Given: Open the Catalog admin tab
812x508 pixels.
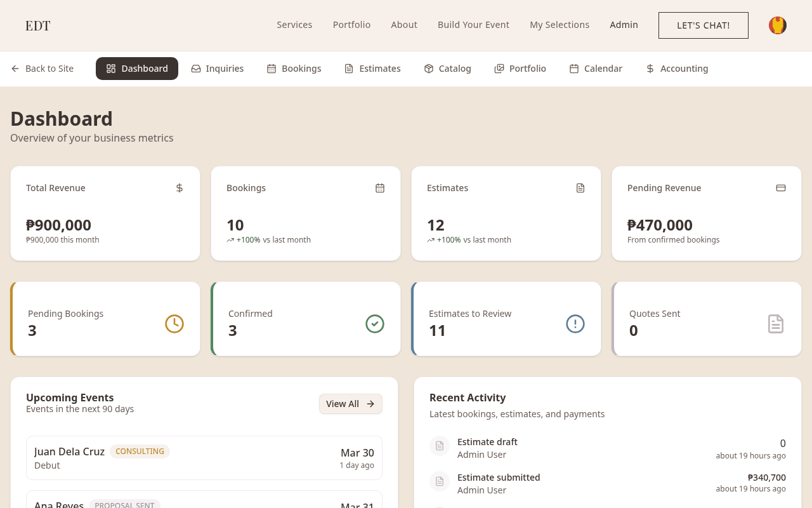Looking at the screenshot, I should pyautogui.click(x=448, y=69).
